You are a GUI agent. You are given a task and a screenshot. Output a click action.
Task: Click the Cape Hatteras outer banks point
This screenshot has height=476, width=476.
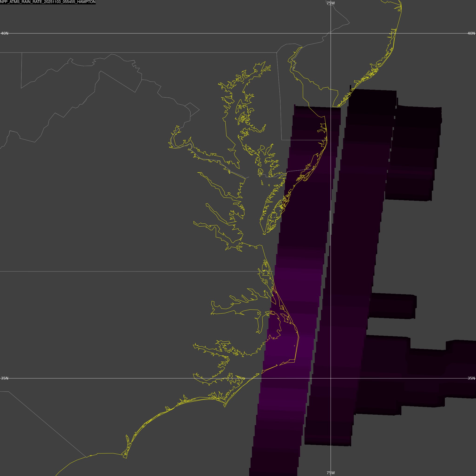click(x=295, y=362)
